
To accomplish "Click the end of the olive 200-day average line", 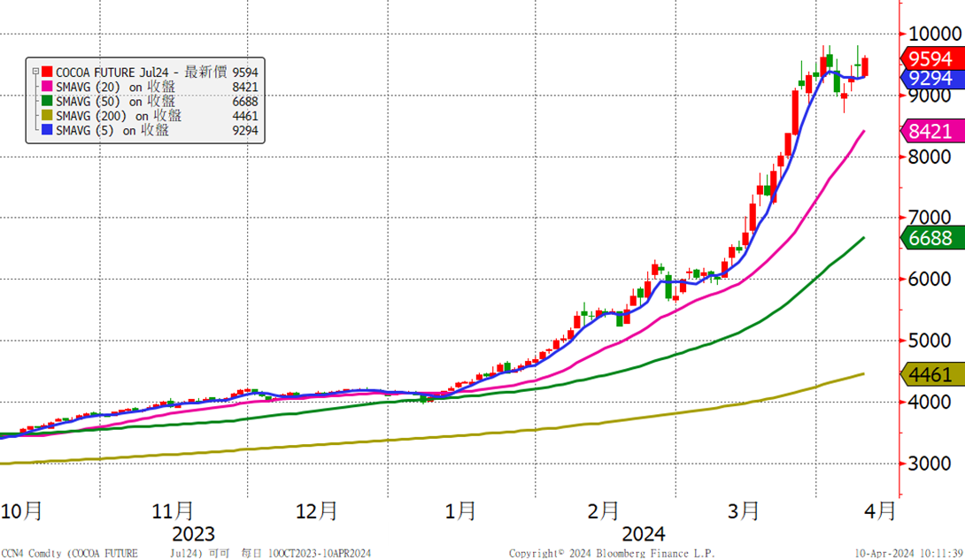I will pyautogui.click(x=863, y=373).
